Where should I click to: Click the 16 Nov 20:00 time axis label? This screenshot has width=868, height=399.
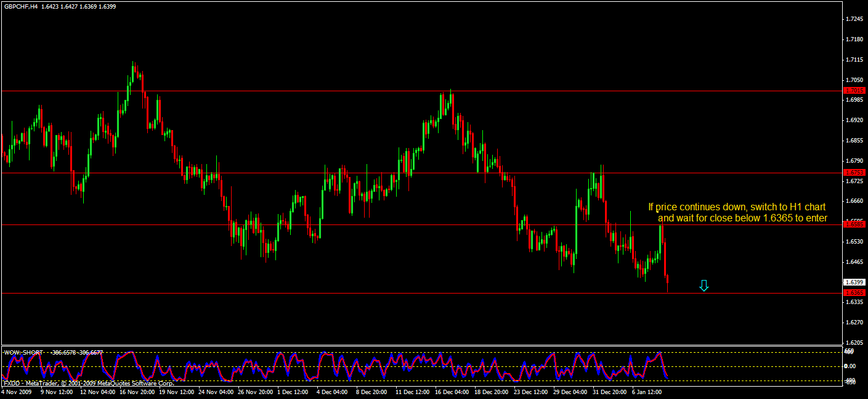pyautogui.click(x=137, y=392)
